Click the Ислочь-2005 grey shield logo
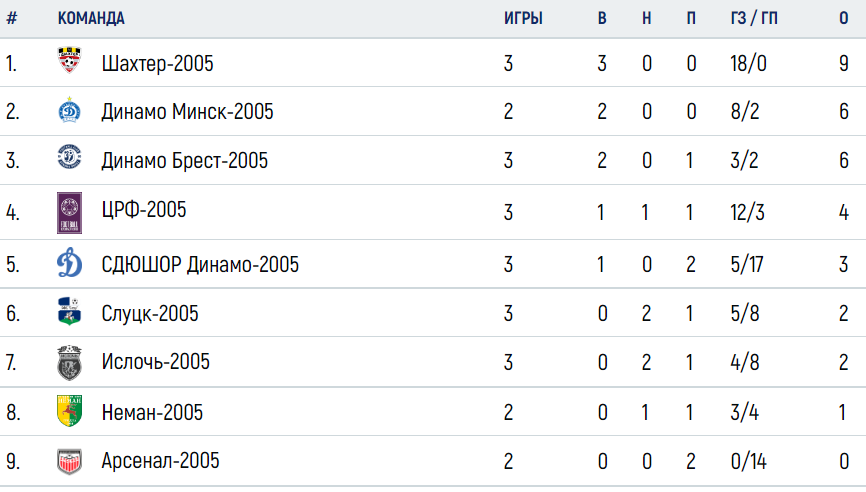866x492 pixels. point(70,363)
